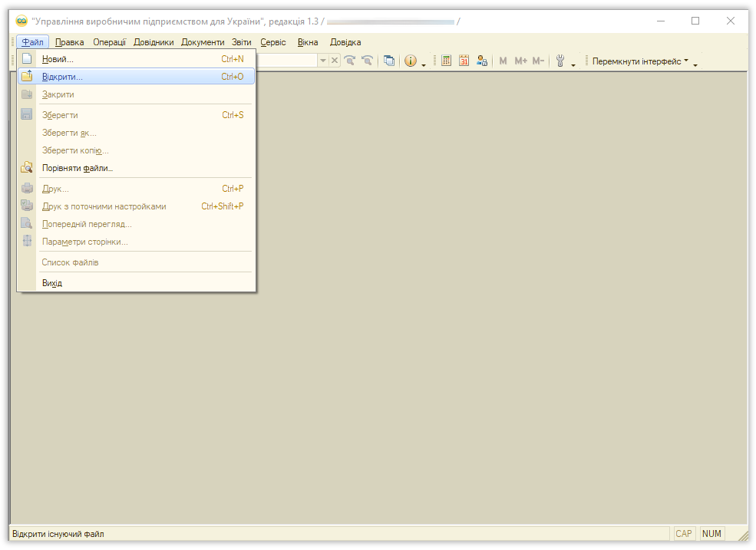Expand the search field dropdown arrow
Viewport: 756px width, 550px height.
323,61
